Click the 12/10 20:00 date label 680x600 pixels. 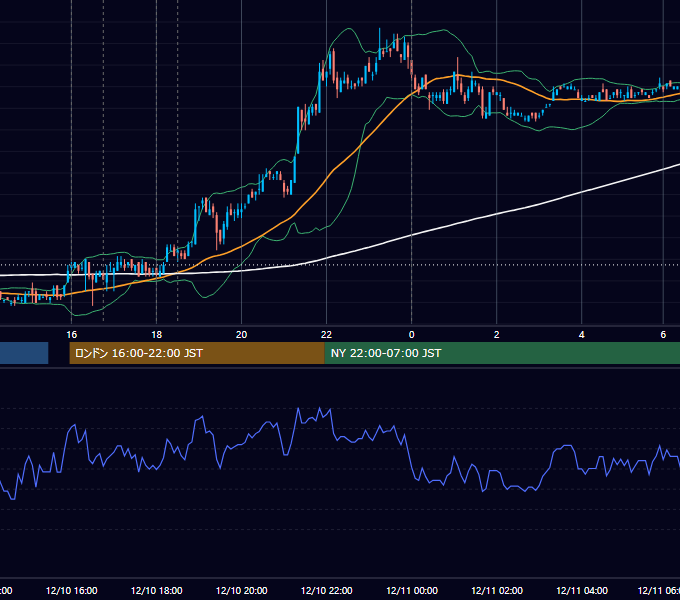pos(242,590)
